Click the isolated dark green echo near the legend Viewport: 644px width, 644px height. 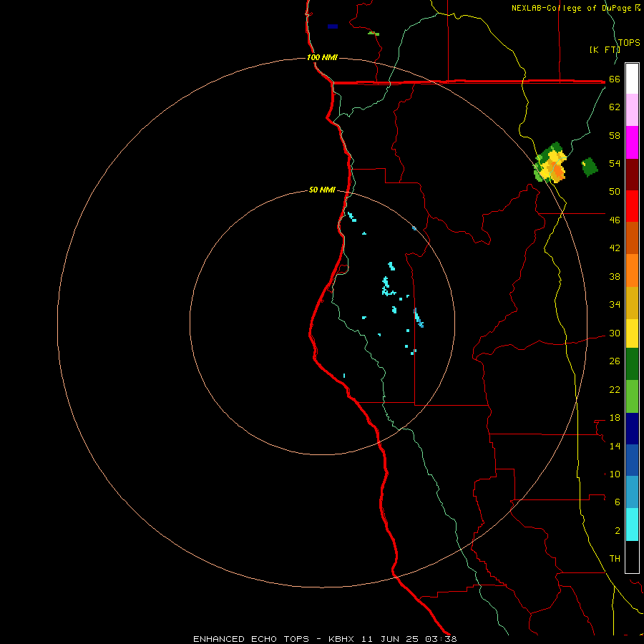click(x=590, y=167)
